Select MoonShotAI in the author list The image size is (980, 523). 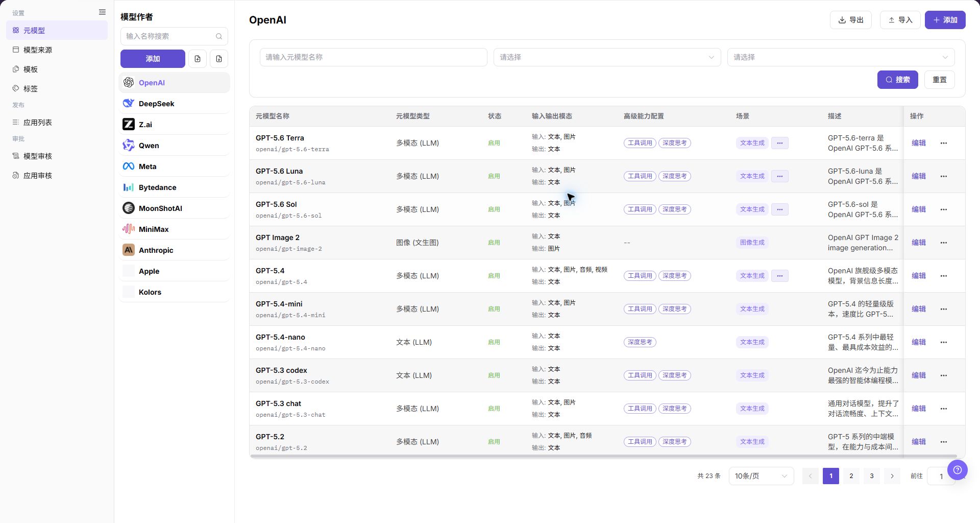[x=174, y=208]
